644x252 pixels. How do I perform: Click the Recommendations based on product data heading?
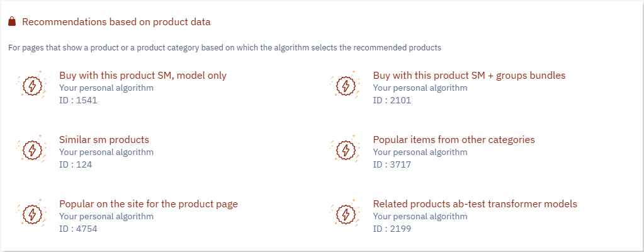(116, 22)
